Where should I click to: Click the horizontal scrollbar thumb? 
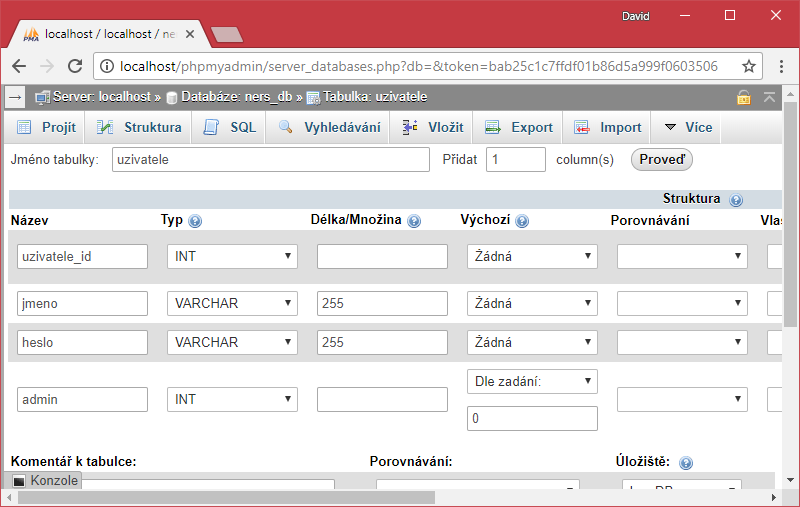point(227,497)
